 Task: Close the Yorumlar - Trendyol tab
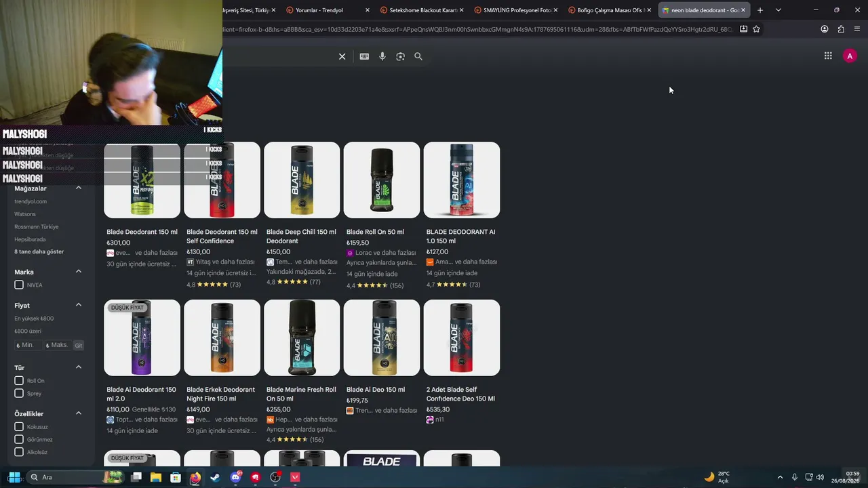click(368, 10)
